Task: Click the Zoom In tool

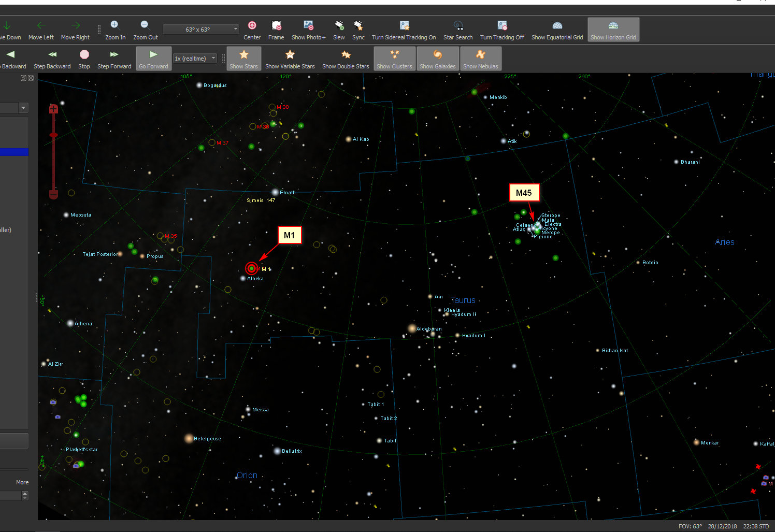Action: click(115, 30)
